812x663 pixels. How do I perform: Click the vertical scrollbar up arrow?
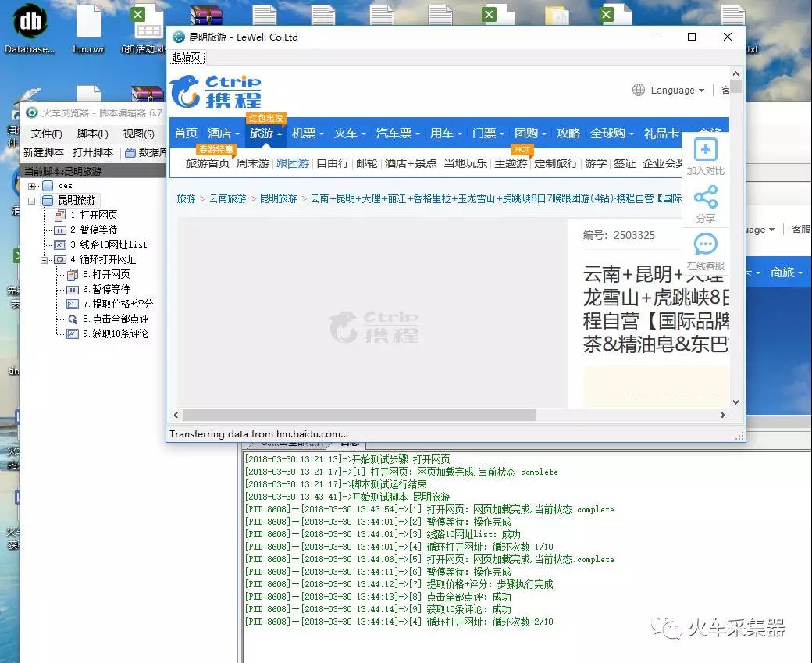point(735,73)
